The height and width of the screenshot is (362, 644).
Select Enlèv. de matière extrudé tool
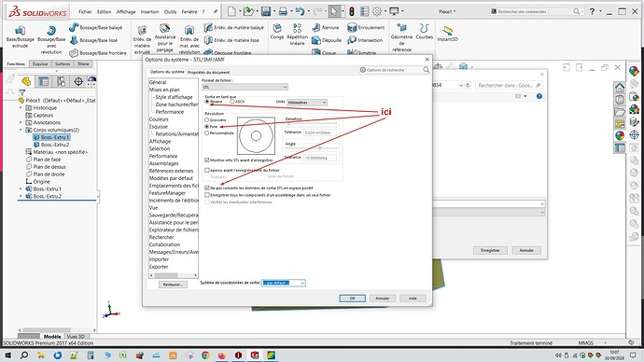(x=142, y=39)
